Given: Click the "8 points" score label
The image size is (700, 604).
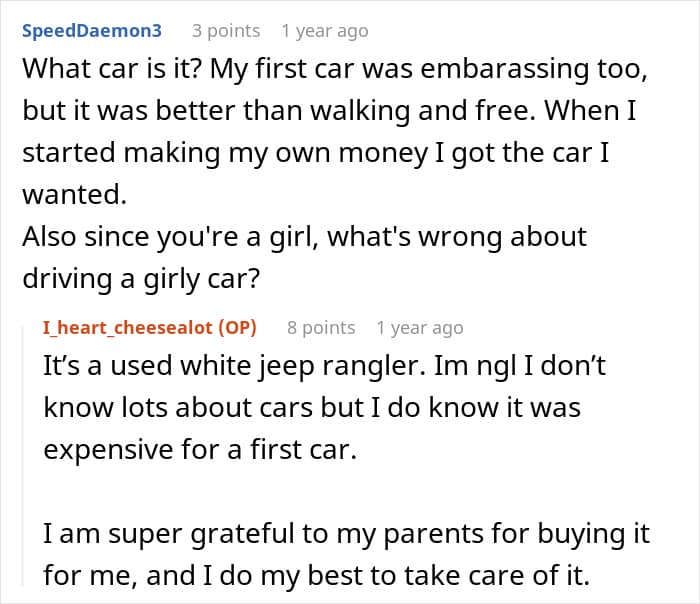Looking at the screenshot, I should click(320, 327).
